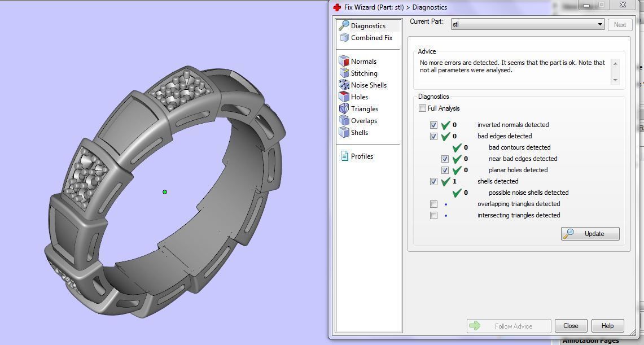This screenshot has height=345, width=644.
Task: Click the magnifier icon on Update button
Action: pos(568,234)
